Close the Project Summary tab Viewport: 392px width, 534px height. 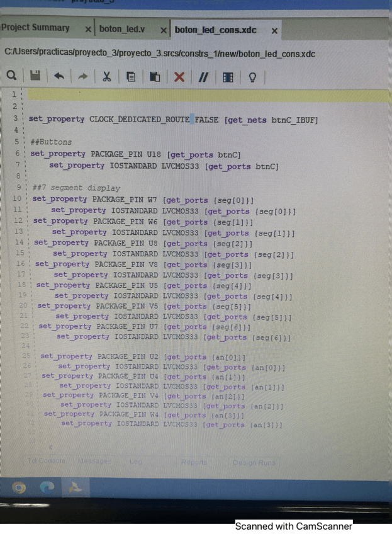(87, 30)
